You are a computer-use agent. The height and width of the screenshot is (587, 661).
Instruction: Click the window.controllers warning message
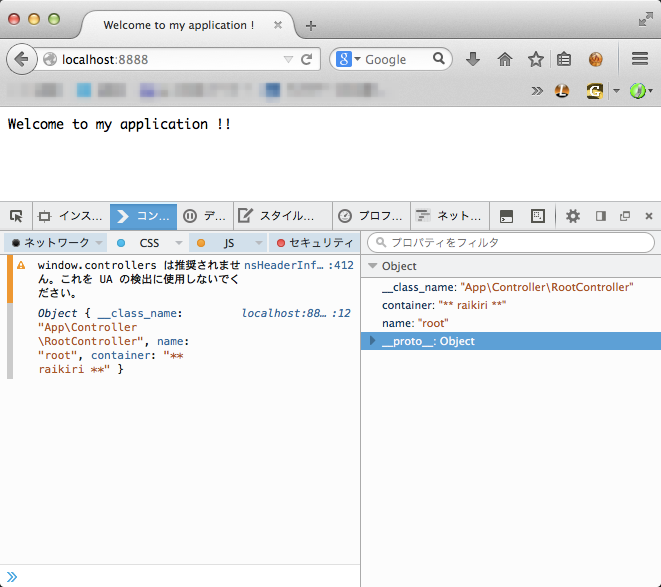pyautogui.click(x=139, y=279)
